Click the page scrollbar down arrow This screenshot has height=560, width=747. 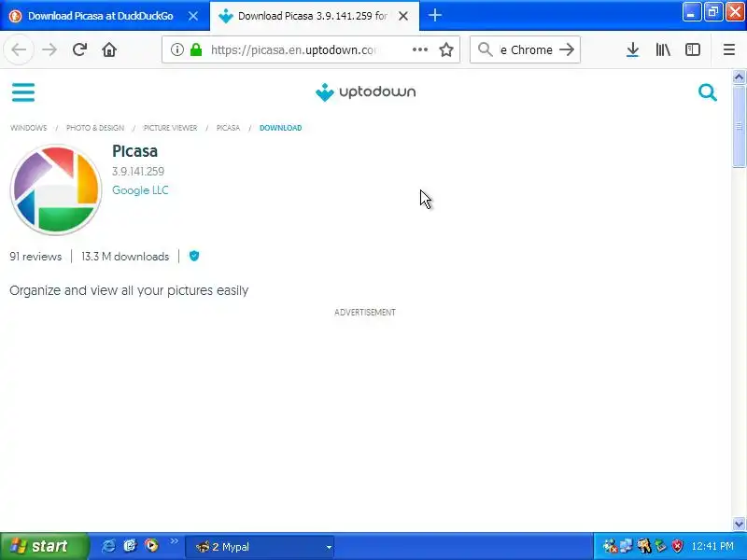tap(739, 524)
